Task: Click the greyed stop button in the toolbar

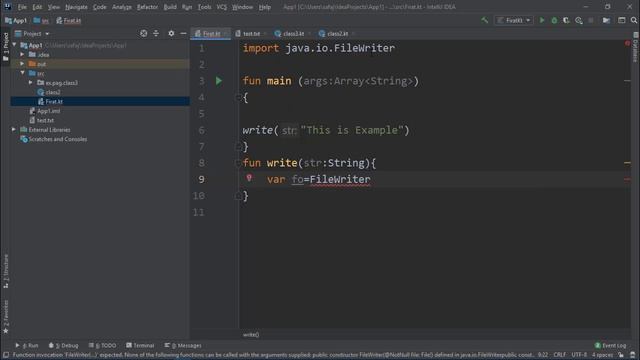Action: pos(591,20)
